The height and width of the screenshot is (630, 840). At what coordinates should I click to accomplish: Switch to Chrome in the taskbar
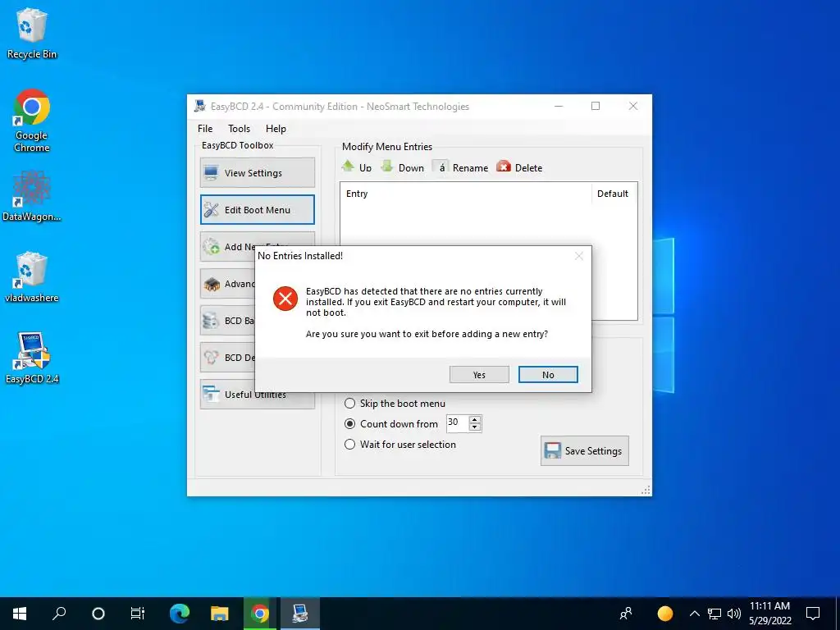tap(259, 614)
